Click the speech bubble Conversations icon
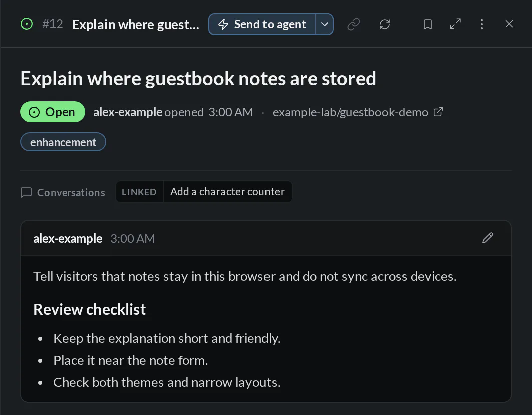The width and height of the screenshot is (532, 415). [x=26, y=193]
